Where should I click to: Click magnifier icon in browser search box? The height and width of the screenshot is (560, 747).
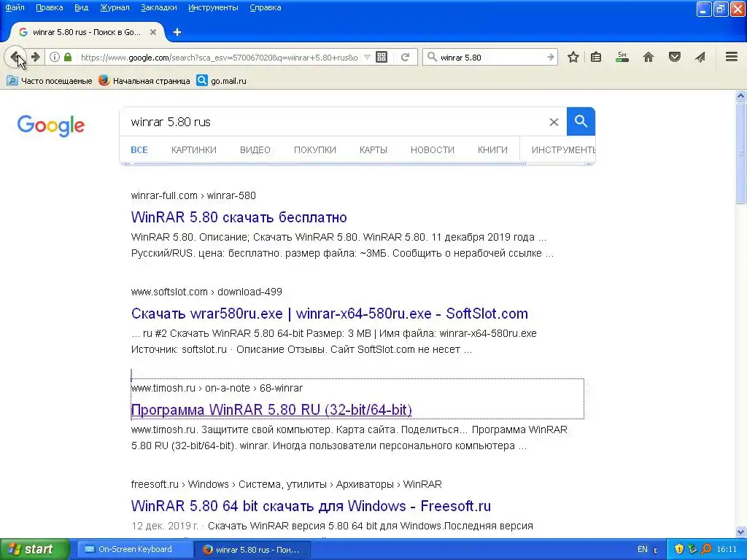tap(432, 57)
